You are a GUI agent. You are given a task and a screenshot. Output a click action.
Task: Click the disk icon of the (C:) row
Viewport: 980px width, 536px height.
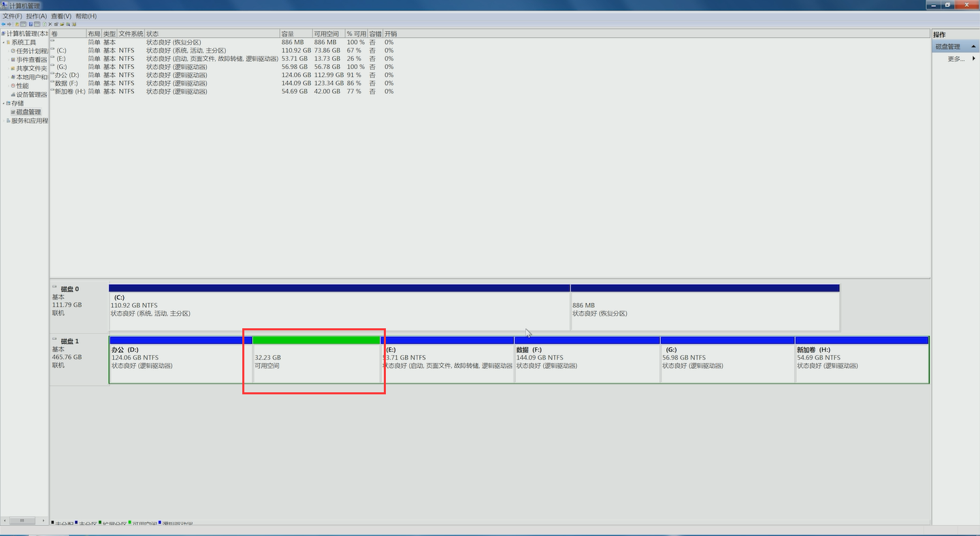pyautogui.click(x=53, y=50)
